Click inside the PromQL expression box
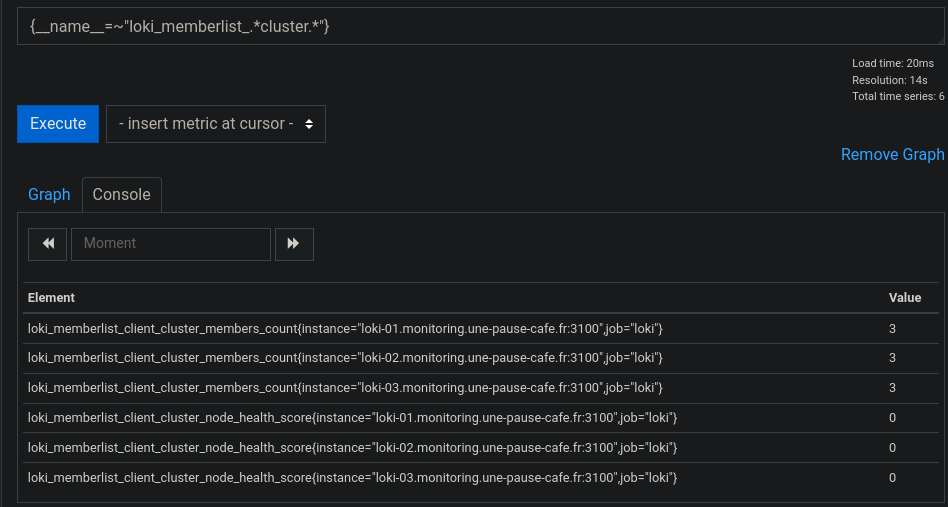 pos(481,26)
